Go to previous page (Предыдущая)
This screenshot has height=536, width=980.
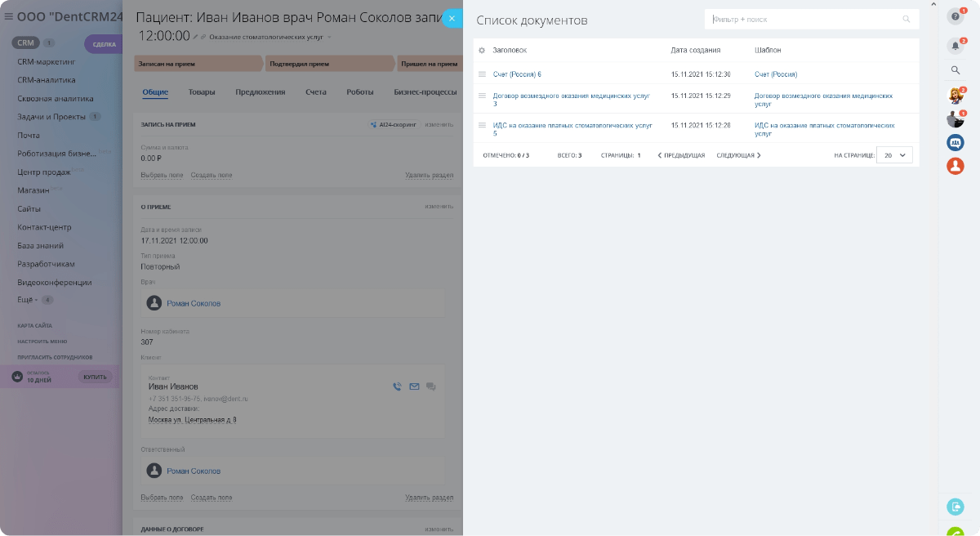pyautogui.click(x=681, y=155)
